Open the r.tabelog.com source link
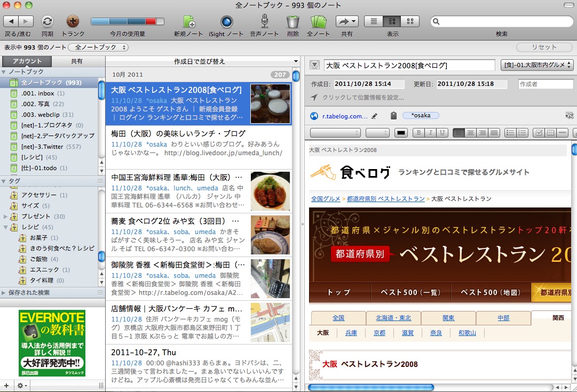Viewport: 577px width, 392px height. tap(345, 116)
